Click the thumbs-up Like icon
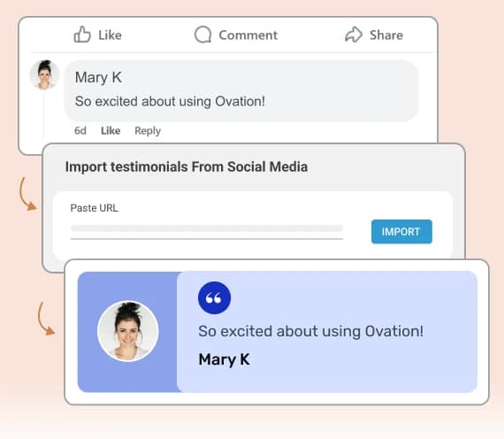Viewport: 504px width, 439px height. (82, 35)
